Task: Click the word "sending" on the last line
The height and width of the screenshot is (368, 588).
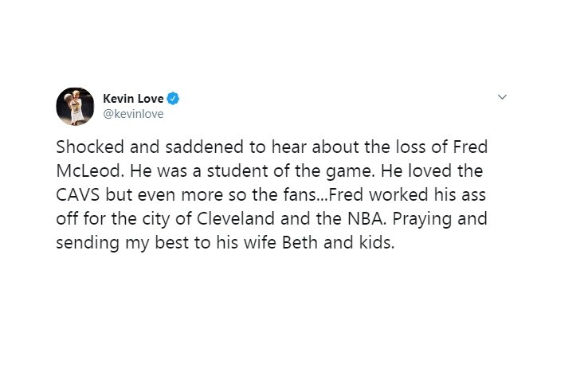Action: point(88,244)
